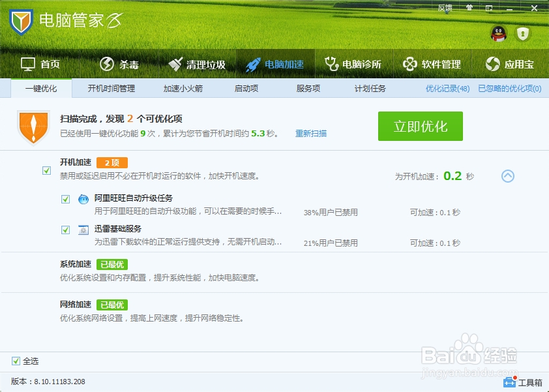Switch to 计划任务 sub-tab
Viewport: 549px width, 392px height.
[x=370, y=89]
